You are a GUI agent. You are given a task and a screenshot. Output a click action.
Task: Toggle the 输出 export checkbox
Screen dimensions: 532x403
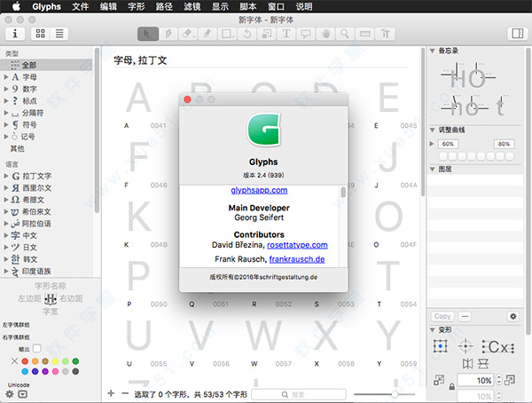point(37,348)
